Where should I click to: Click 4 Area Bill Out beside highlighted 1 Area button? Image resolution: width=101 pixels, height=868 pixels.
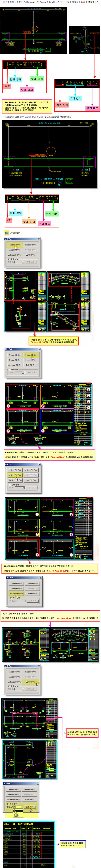(31, 245)
